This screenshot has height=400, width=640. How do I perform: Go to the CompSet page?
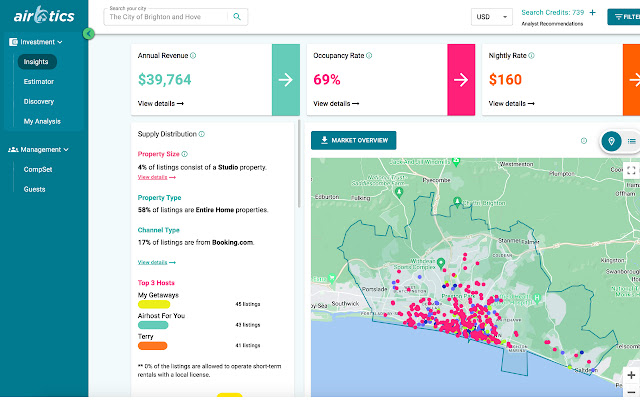click(x=38, y=169)
